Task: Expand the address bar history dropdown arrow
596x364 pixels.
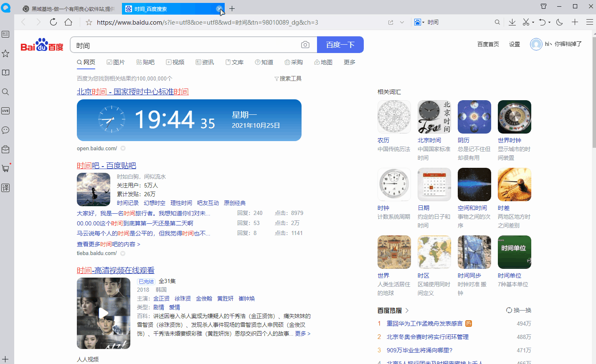Action: coord(402,23)
